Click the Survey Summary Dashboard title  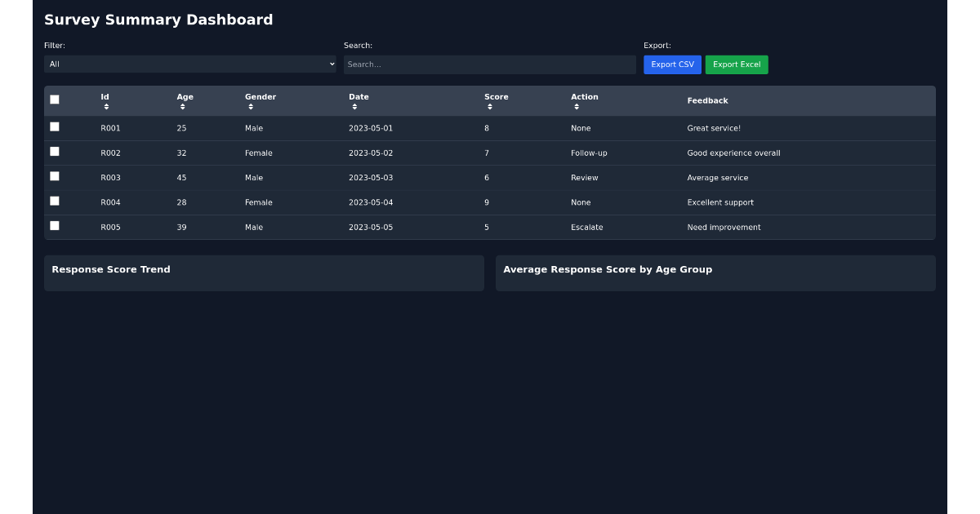158,20
